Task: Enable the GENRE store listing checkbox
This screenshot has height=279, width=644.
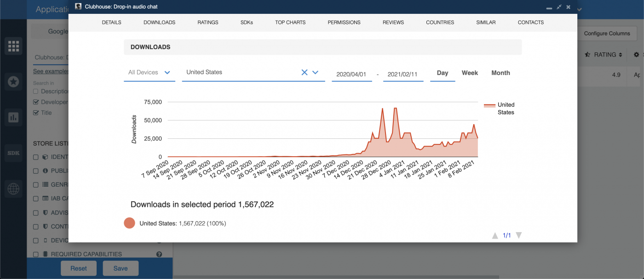Action: point(35,184)
